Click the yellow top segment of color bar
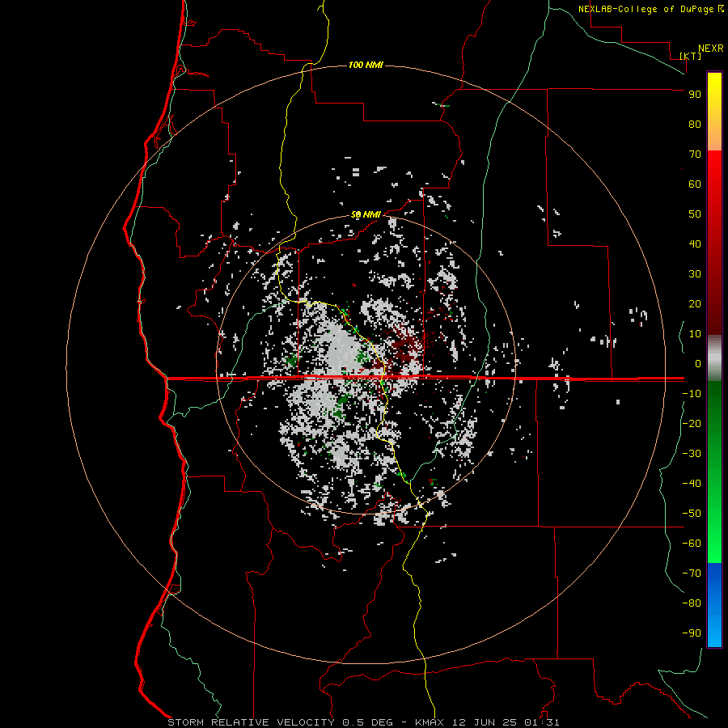The image size is (728, 728). pos(714,112)
